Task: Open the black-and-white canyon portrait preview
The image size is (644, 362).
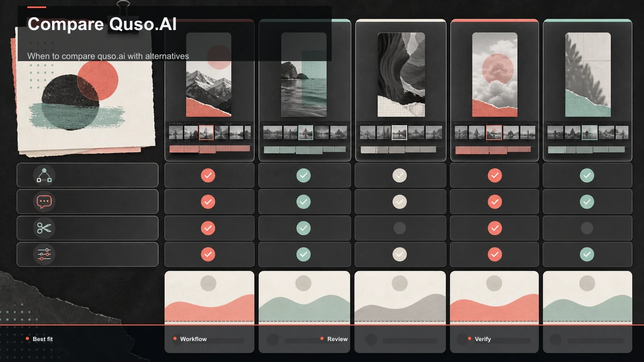Action: (x=401, y=75)
